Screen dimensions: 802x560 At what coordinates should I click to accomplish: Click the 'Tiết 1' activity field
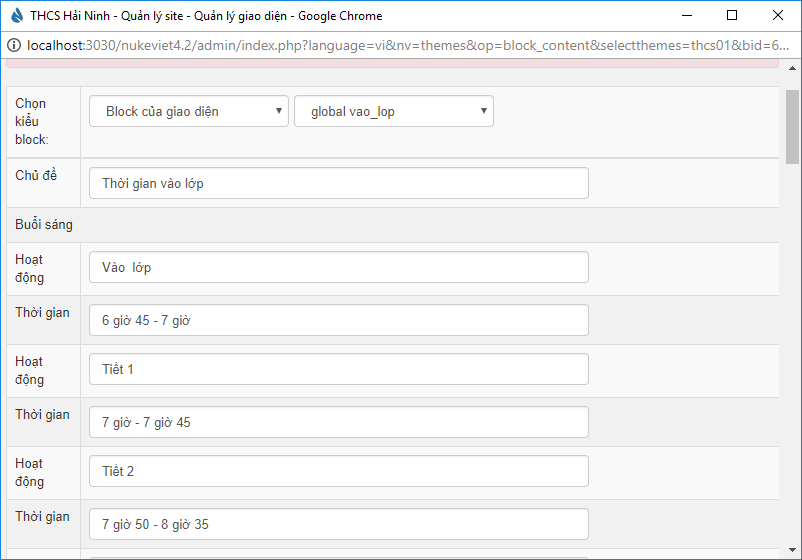click(x=339, y=369)
